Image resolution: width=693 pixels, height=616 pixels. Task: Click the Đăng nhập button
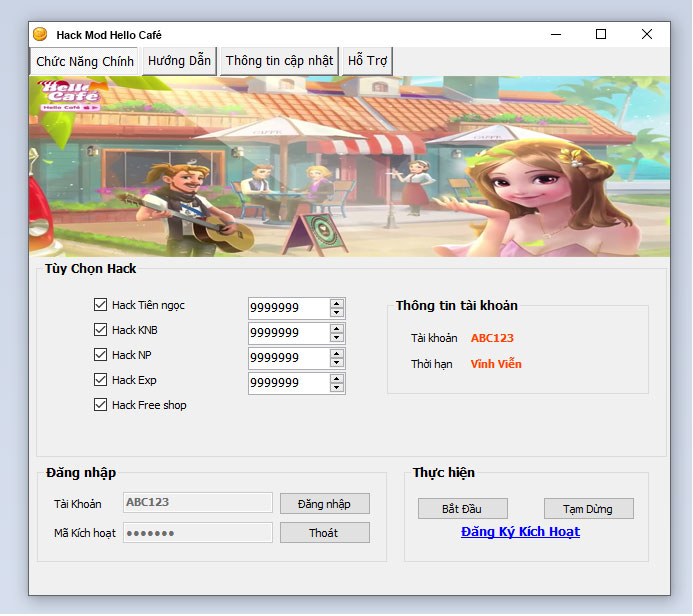point(325,504)
